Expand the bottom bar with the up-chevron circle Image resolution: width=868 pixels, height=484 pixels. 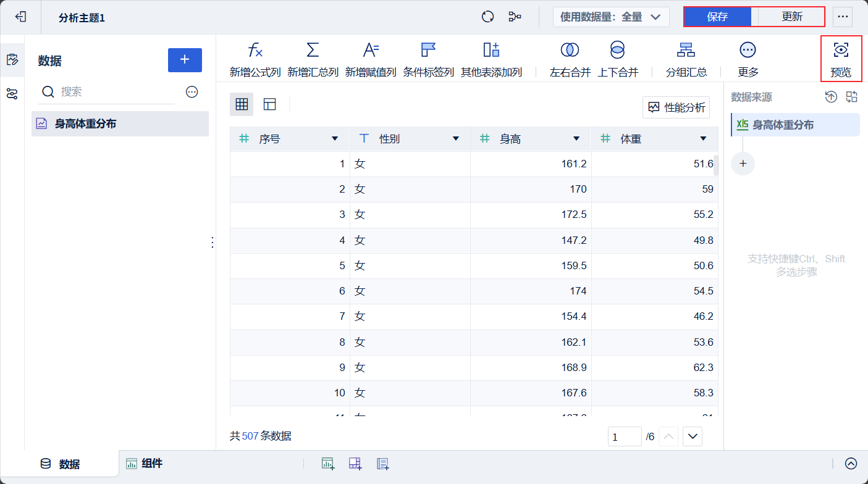851,464
